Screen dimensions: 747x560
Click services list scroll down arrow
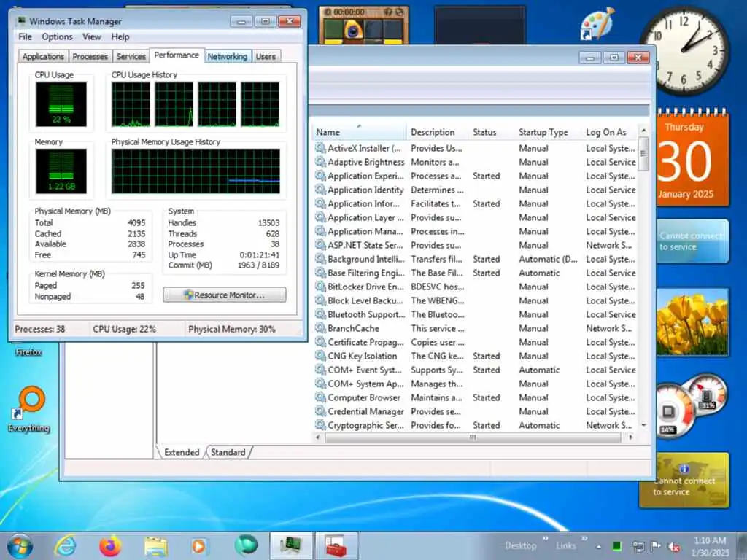pos(643,425)
